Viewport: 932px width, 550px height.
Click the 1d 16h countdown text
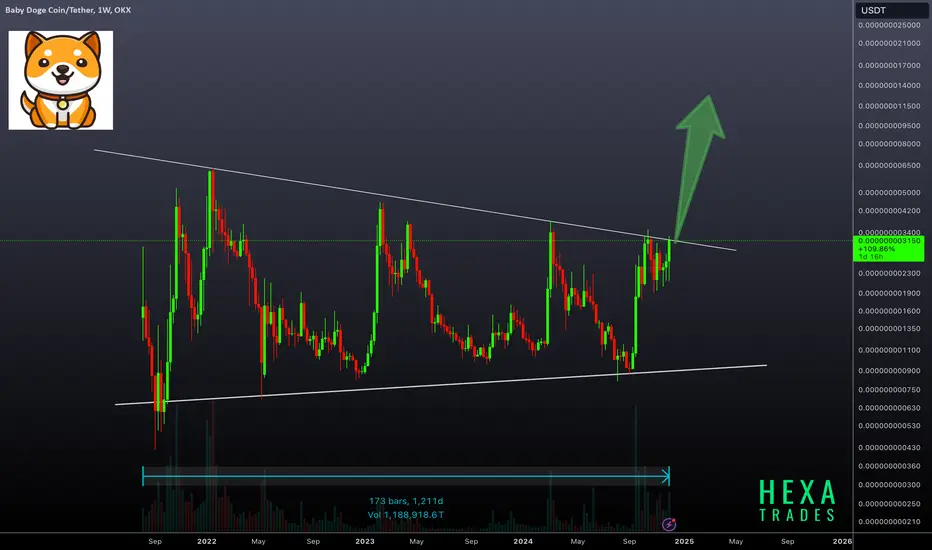coord(871,257)
